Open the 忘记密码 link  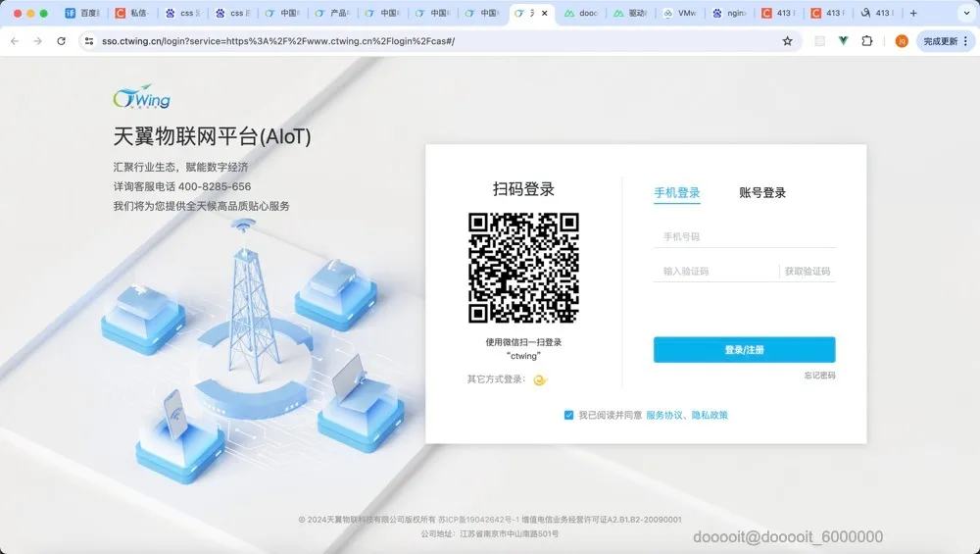[819, 376]
